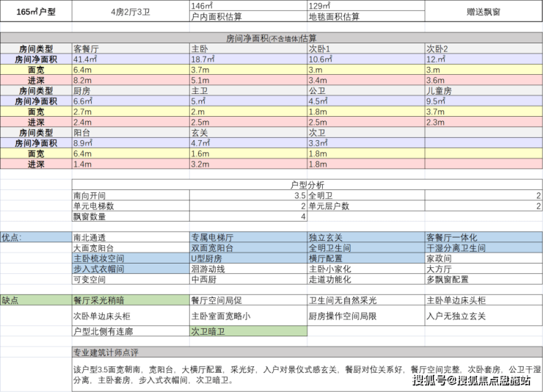Click the green 缺点 header cell
This screenshot has height=392, width=543.
[35, 300]
